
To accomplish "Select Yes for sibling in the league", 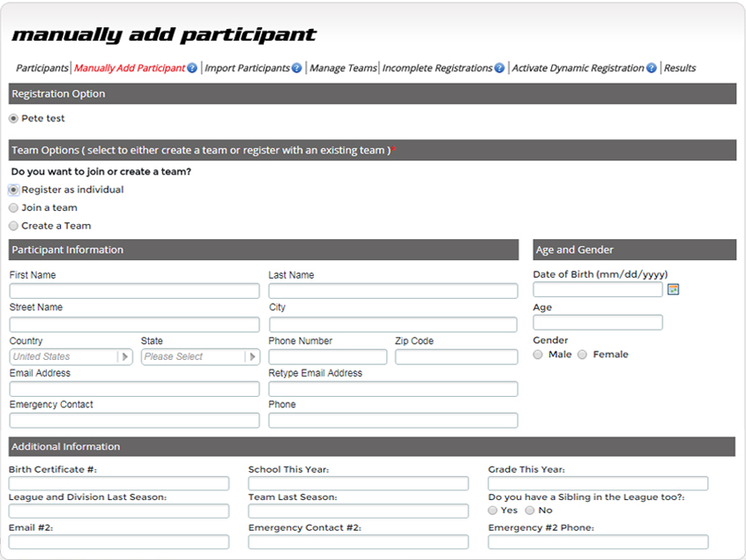I will point(494,510).
